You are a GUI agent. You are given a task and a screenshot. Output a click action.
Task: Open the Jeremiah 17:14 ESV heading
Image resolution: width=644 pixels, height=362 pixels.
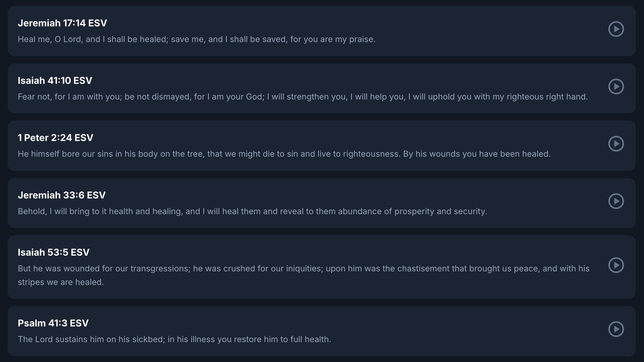pyautogui.click(x=62, y=23)
